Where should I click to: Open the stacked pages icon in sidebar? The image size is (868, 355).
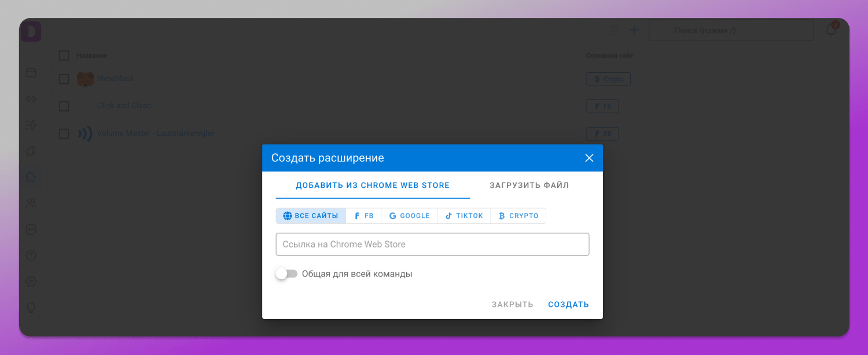pos(31,151)
